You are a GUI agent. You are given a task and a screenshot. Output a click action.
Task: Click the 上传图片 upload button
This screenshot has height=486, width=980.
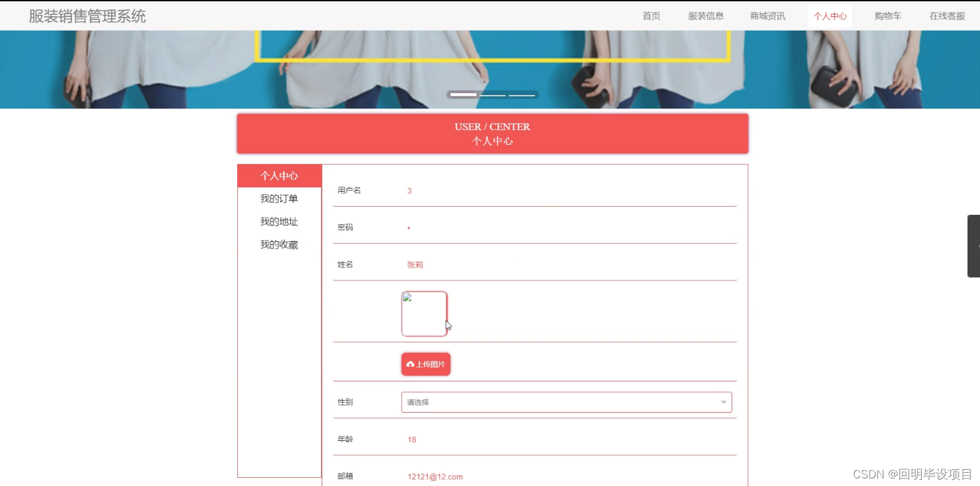426,364
